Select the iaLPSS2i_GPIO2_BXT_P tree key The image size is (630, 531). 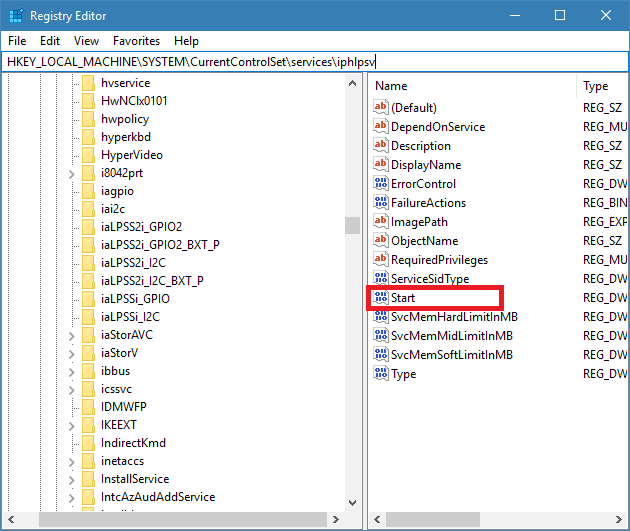pyautogui.click(x=160, y=245)
